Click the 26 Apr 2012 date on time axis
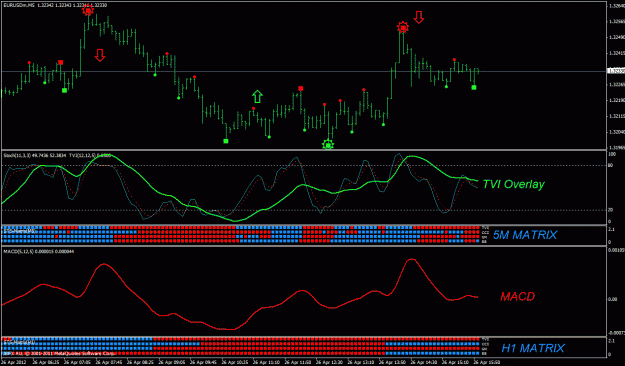 coord(13,362)
